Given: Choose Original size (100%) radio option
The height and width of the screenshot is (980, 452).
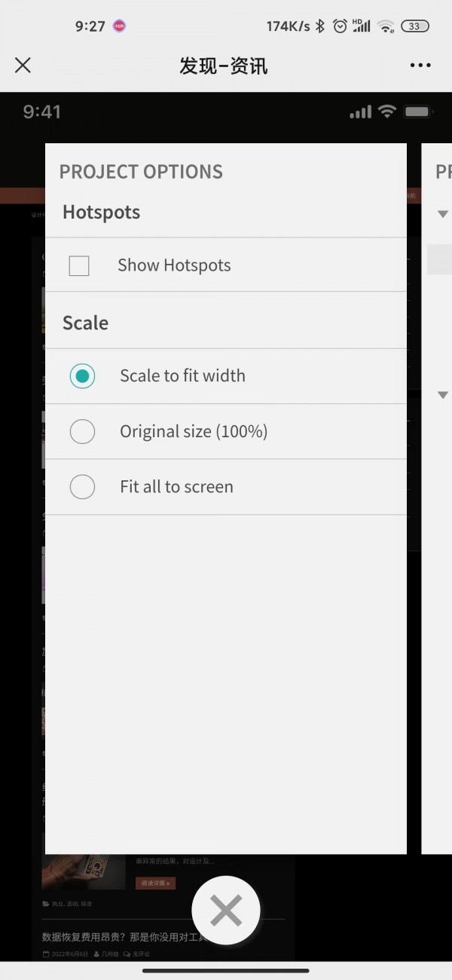Looking at the screenshot, I should [82, 431].
